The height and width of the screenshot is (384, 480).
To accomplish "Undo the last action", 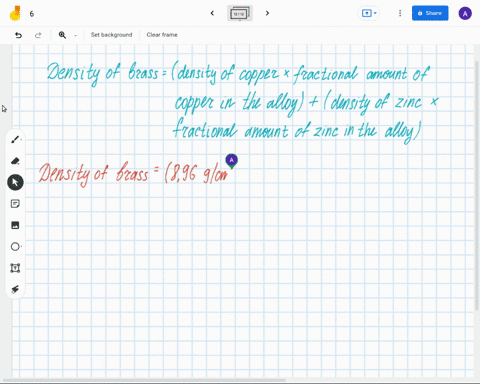I will click(18, 35).
